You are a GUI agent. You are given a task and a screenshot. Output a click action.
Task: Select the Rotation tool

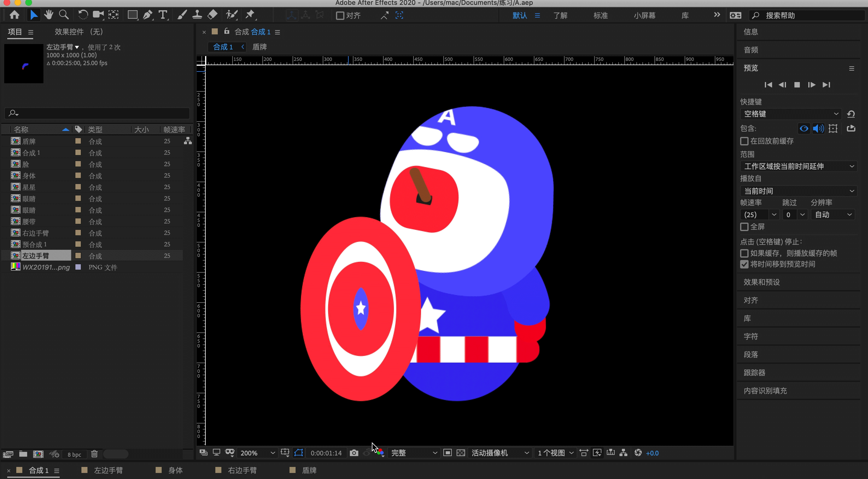[83, 15]
